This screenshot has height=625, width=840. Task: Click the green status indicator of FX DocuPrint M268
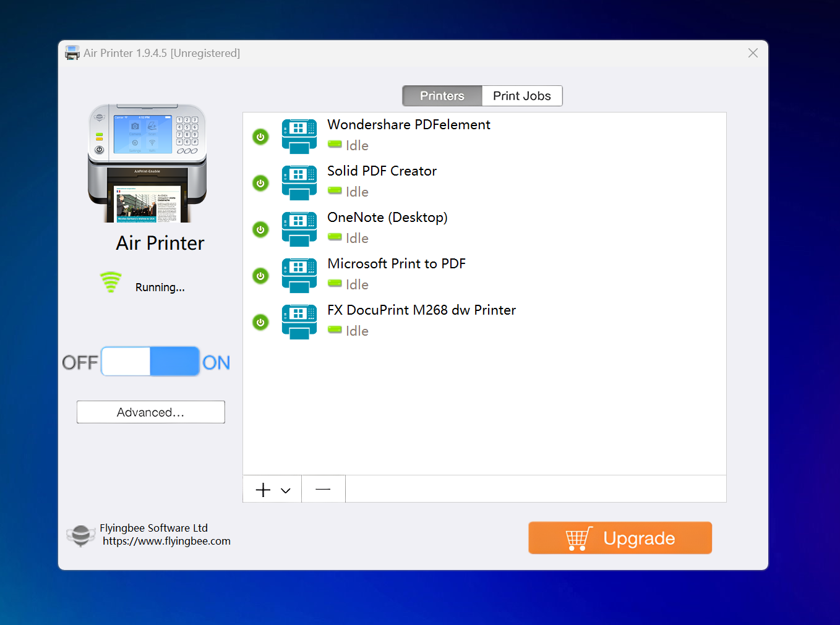335,330
